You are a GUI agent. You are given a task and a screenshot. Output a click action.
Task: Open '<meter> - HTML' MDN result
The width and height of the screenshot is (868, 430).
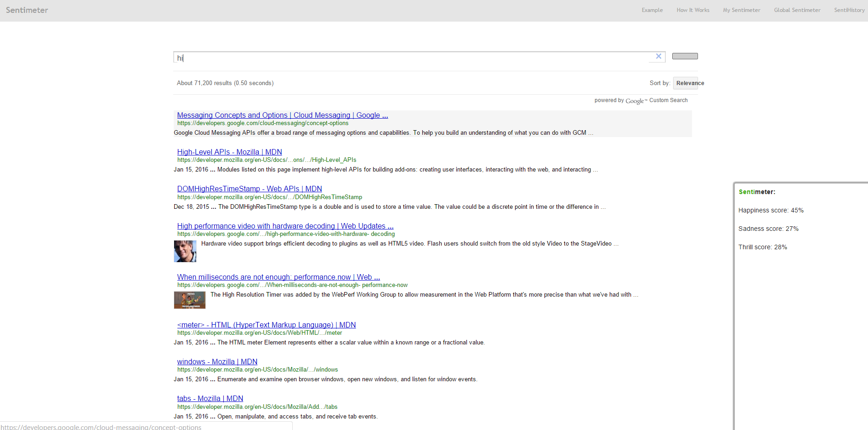tap(267, 325)
